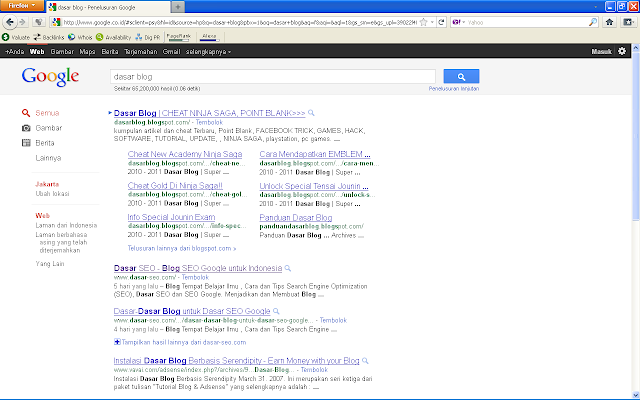Open the Firefox menu button
This screenshot has height=400, width=640.
21,5
